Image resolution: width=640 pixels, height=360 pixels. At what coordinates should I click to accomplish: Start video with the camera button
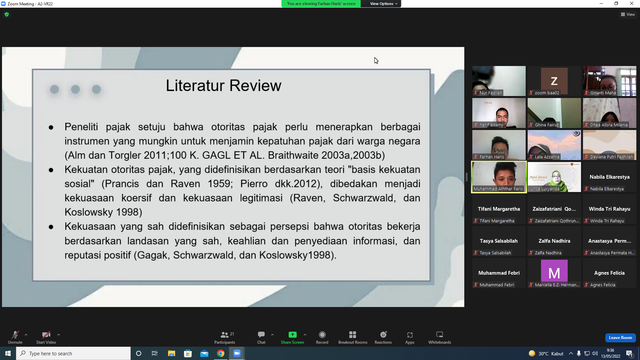[46, 337]
